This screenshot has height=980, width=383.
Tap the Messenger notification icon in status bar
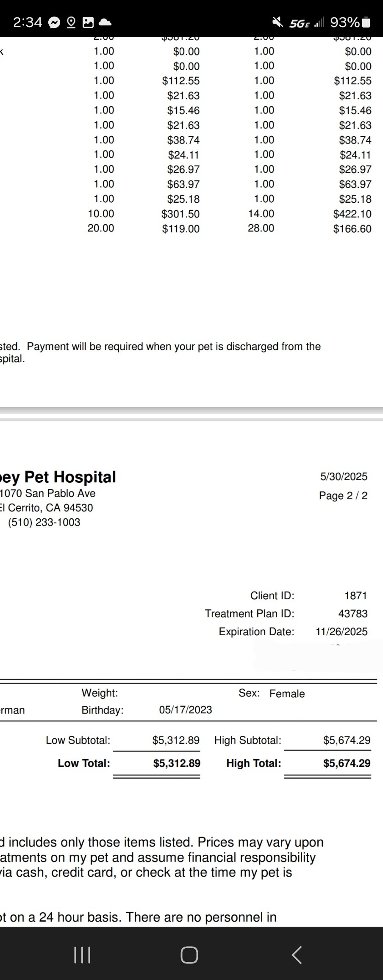coord(54,22)
